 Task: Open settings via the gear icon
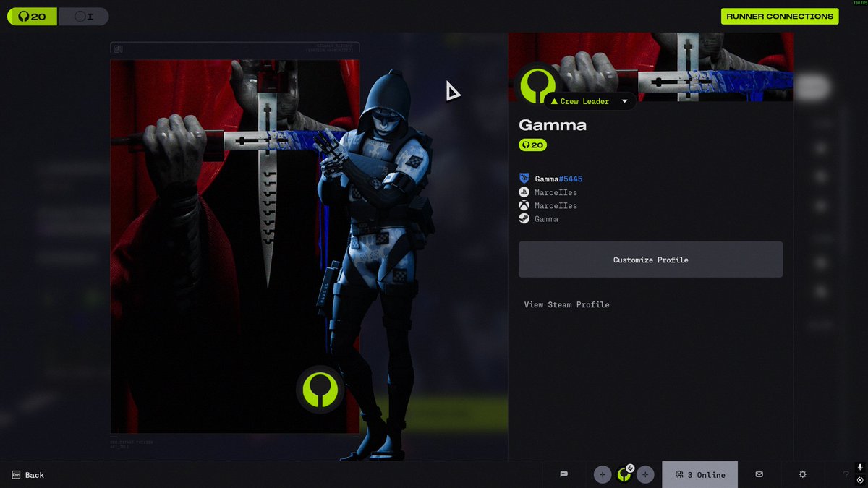click(x=802, y=474)
